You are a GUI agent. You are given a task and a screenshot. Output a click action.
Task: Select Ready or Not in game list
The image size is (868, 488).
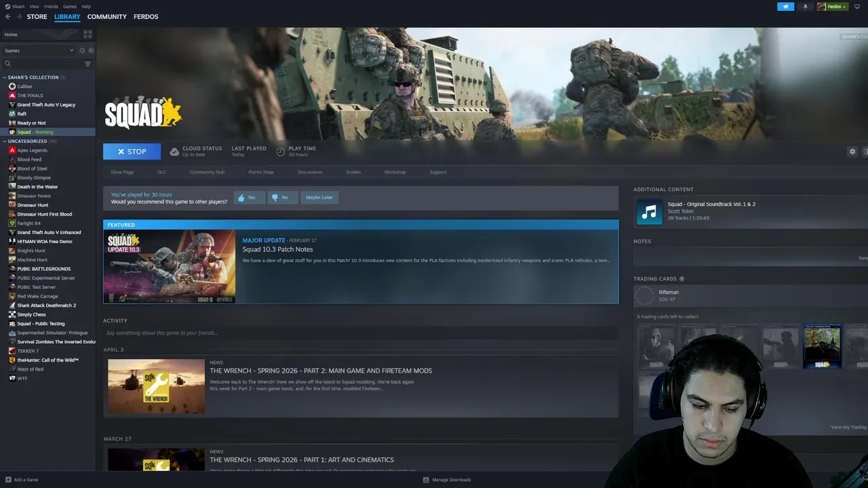pos(47,123)
